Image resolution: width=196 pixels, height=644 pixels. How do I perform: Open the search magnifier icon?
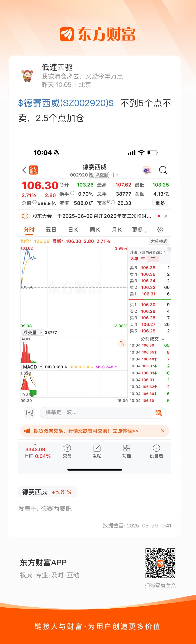[x=163, y=170]
